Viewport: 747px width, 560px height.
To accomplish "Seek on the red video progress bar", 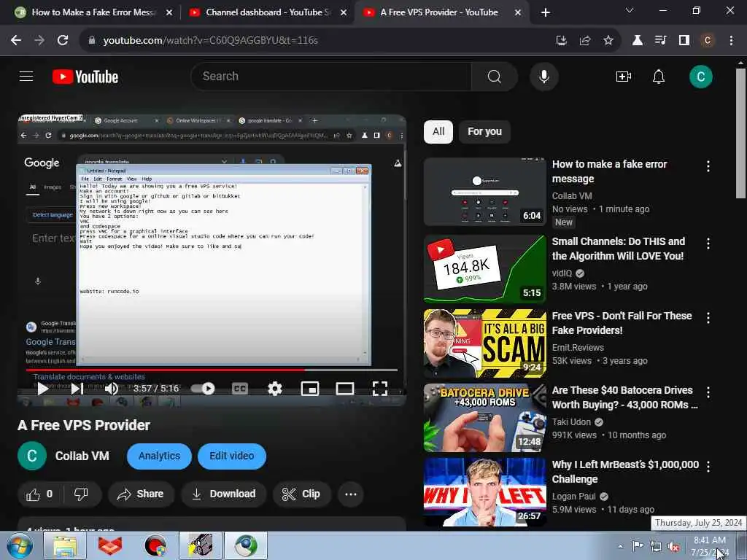I will [212, 370].
